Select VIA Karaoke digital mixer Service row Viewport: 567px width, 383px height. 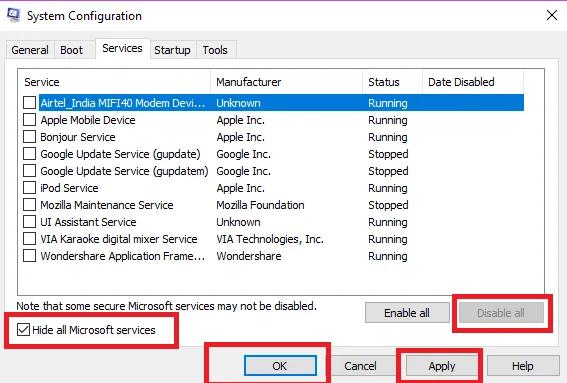(x=273, y=239)
